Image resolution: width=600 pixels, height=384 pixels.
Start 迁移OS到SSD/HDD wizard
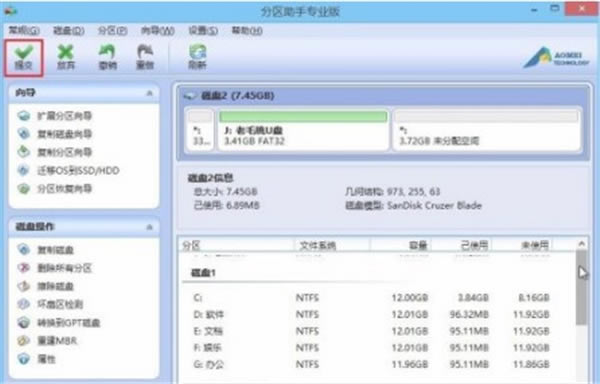point(68,171)
